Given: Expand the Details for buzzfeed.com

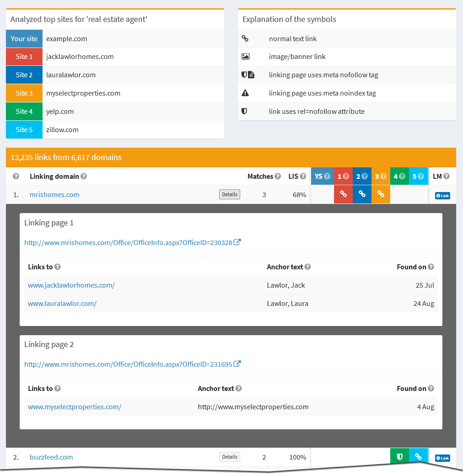Looking at the screenshot, I should click(x=230, y=457).
